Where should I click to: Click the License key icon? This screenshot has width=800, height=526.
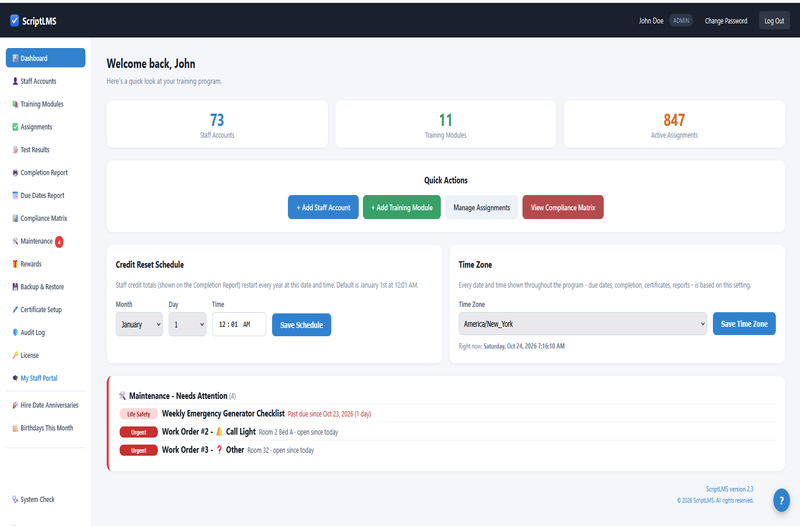[x=15, y=355]
